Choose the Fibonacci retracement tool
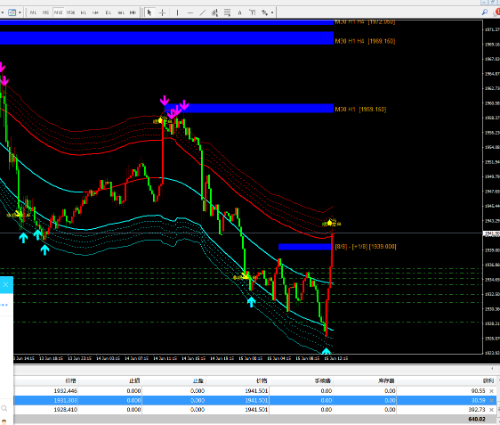Image resolution: width=500 pixels, height=425 pixels. pyautogui.click(x=227, y=13)
